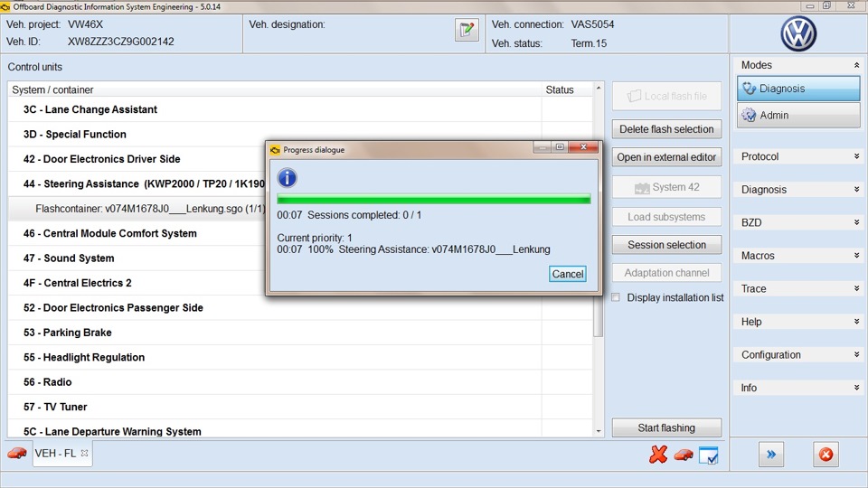The height and width of the screenshot is (488, 868).
Task: Click Delete flash selection button
Action: 666,129
